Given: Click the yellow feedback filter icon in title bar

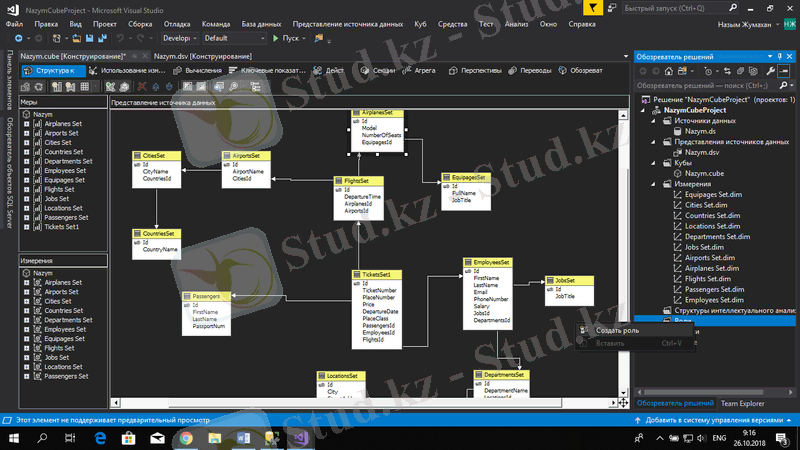Looking at the screenshot, I should pyautogui.click(x=592, y=8).
